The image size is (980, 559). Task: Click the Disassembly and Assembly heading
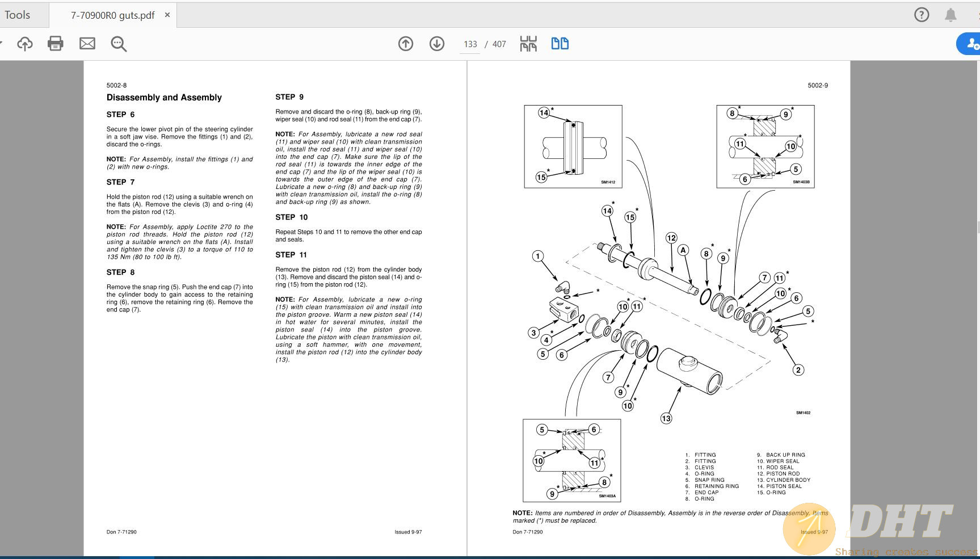(164, 98)
